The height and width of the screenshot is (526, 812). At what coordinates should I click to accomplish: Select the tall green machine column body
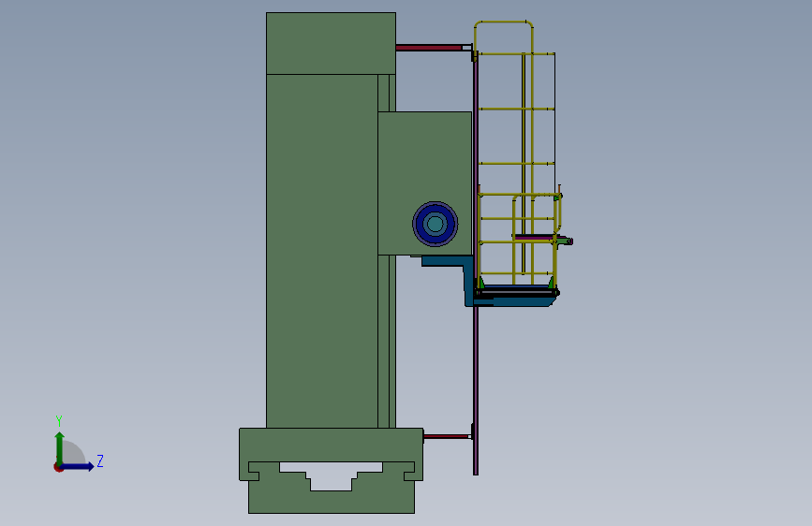(321, 251)
